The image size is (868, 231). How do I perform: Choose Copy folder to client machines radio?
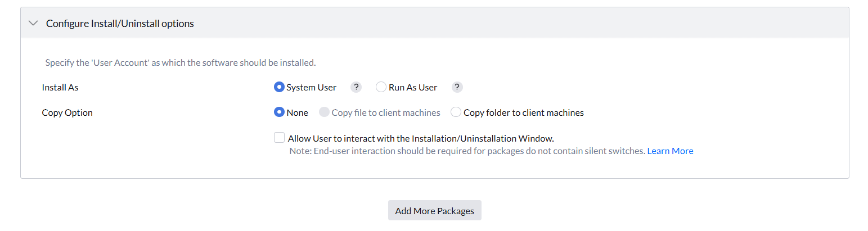pos(456,112)
